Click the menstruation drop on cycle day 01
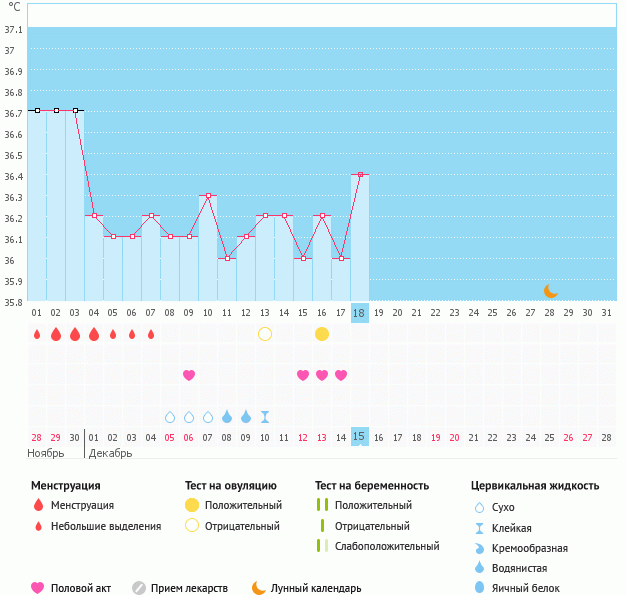The width and height of the screenshot is (626, 595). [x=37, y=334]
